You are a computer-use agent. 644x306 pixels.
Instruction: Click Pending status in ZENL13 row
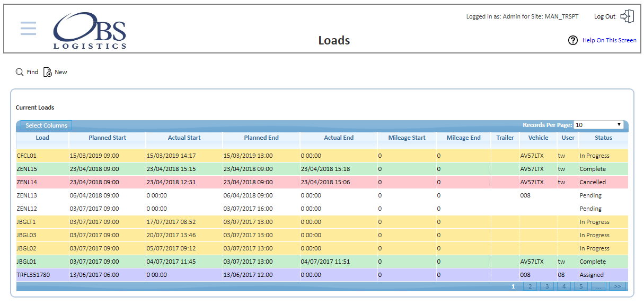[590, 195]
